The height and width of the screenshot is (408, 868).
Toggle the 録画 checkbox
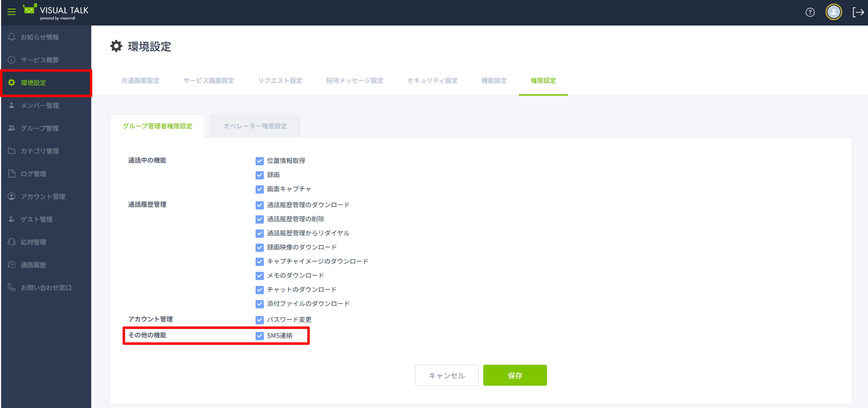[x=259, y=175]
